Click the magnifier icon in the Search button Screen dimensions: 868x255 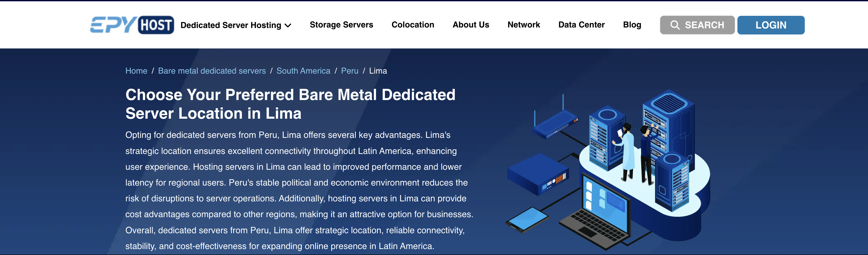675,25
